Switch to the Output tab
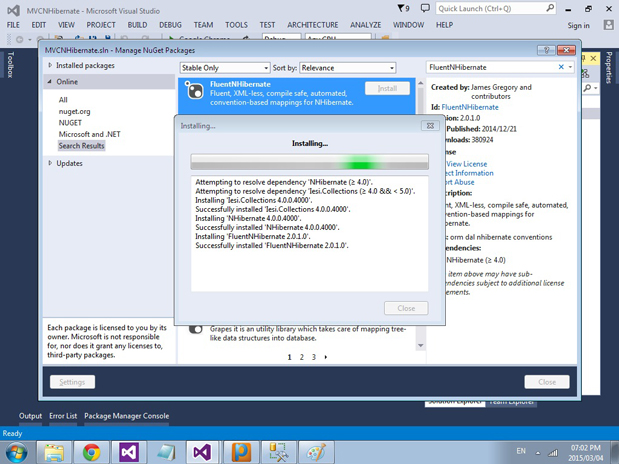 30,416
